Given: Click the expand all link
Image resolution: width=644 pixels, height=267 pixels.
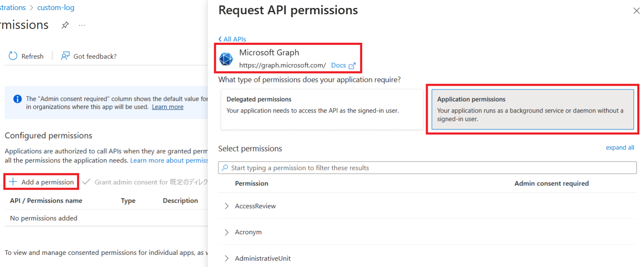Looking at the screenshot, I should tap(620, 147).
